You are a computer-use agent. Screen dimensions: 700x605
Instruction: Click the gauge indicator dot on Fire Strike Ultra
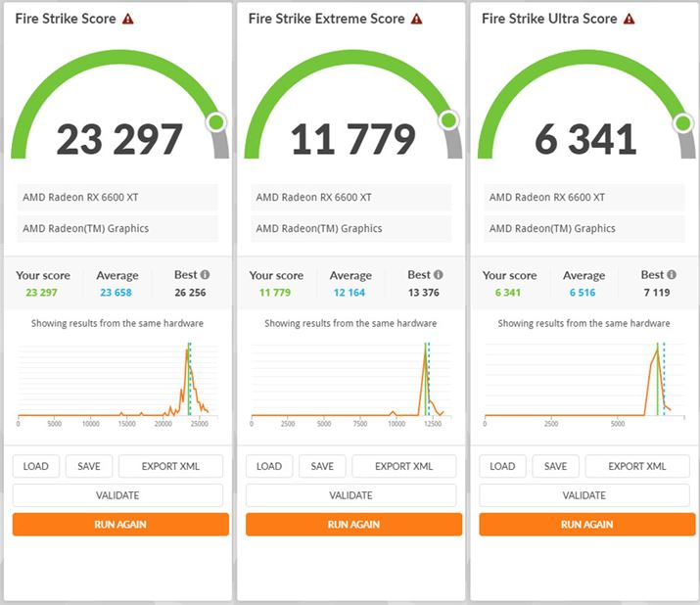(x=682, y=122)
